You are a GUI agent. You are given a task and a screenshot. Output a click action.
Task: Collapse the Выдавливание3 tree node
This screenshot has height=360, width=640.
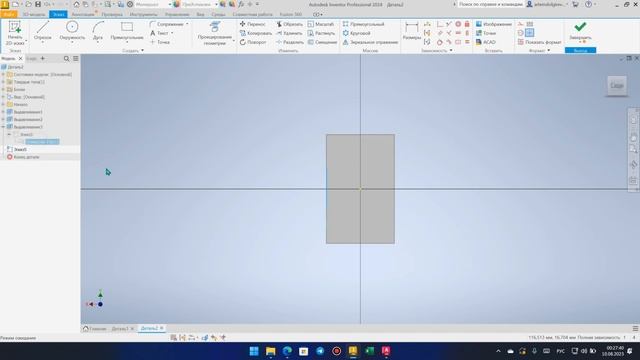(x=3, y=127)
